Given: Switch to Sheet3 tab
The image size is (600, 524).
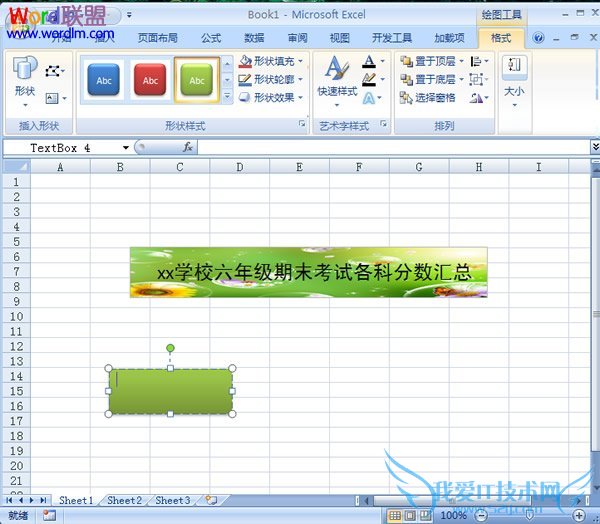Looking at the screenshot, I should tap(173, 500).
